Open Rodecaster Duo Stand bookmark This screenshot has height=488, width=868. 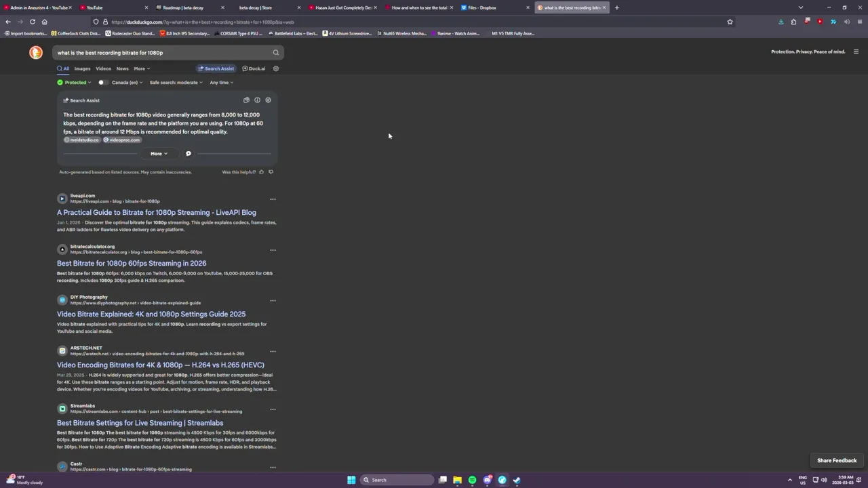coord(129,33)
